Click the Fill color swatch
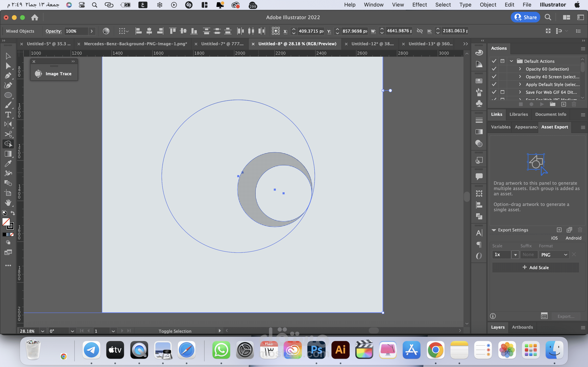Image resolution: width=588 pixels, height=367 pixels. click(x=6, y=222)
